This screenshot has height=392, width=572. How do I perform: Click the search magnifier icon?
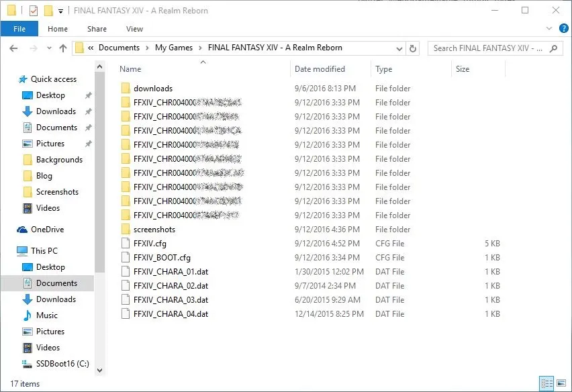click(x=553, y=48)
